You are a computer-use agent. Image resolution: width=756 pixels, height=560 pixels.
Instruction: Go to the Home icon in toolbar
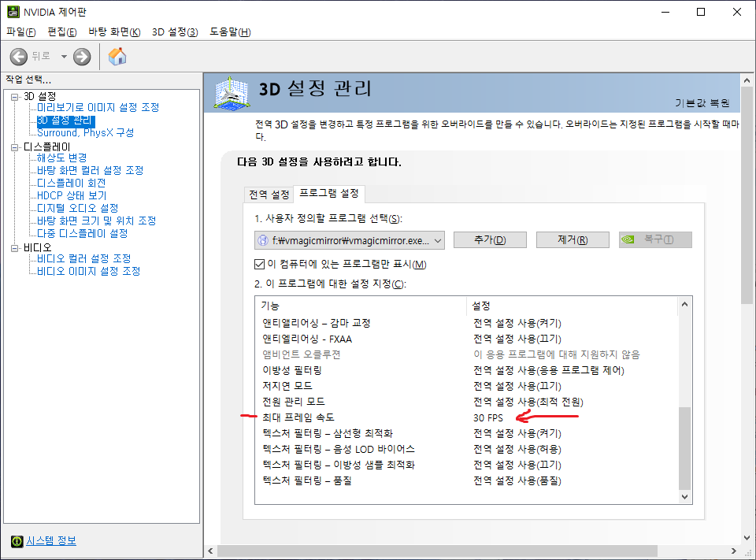coord(117,57)
